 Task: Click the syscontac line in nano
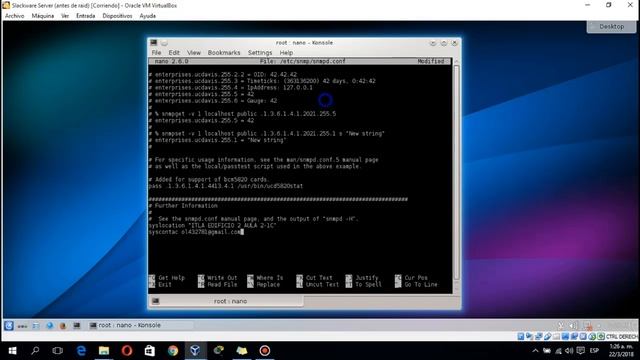pos(196,232)
